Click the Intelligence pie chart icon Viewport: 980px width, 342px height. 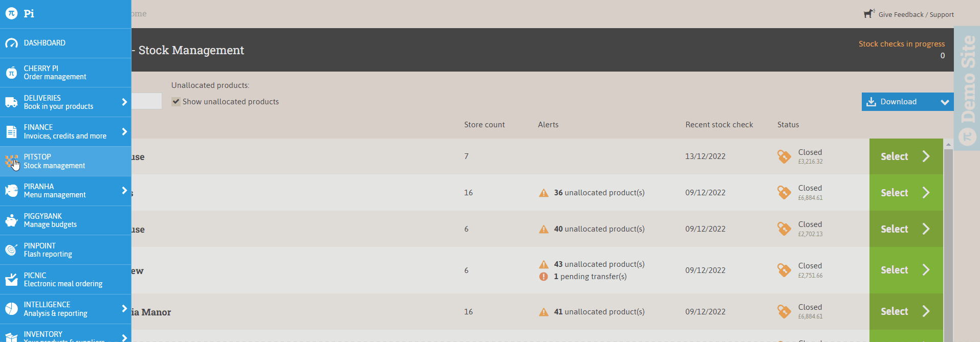[x=11, y=309]
